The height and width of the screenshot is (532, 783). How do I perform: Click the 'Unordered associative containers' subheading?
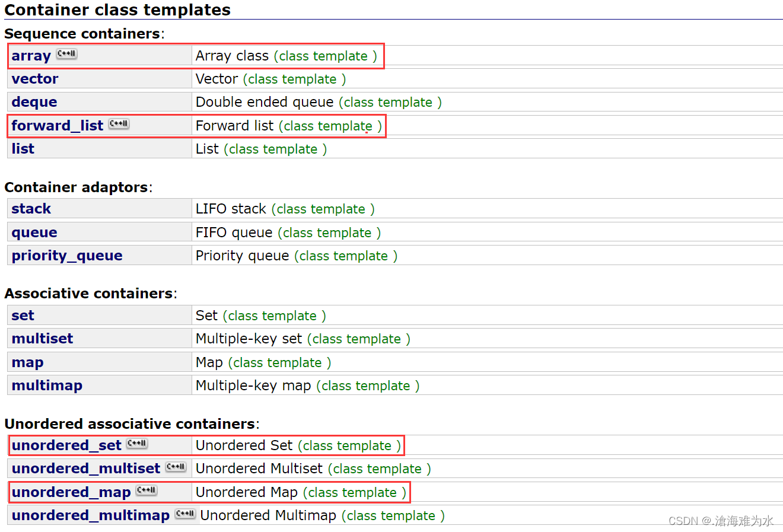(130, 424)
